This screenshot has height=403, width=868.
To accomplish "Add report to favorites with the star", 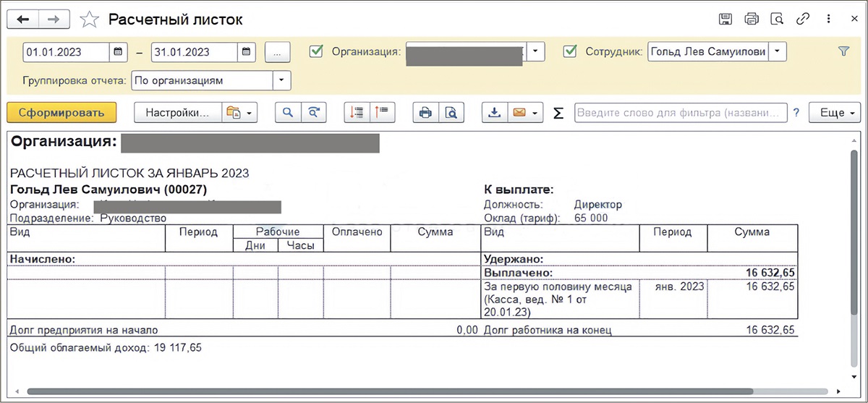I will (89, 20).
